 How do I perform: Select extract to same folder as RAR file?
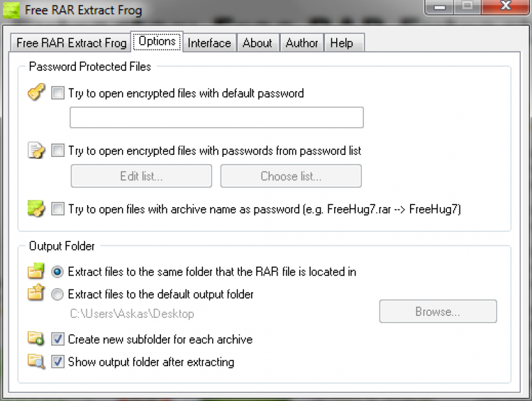(x=58, y=272)
